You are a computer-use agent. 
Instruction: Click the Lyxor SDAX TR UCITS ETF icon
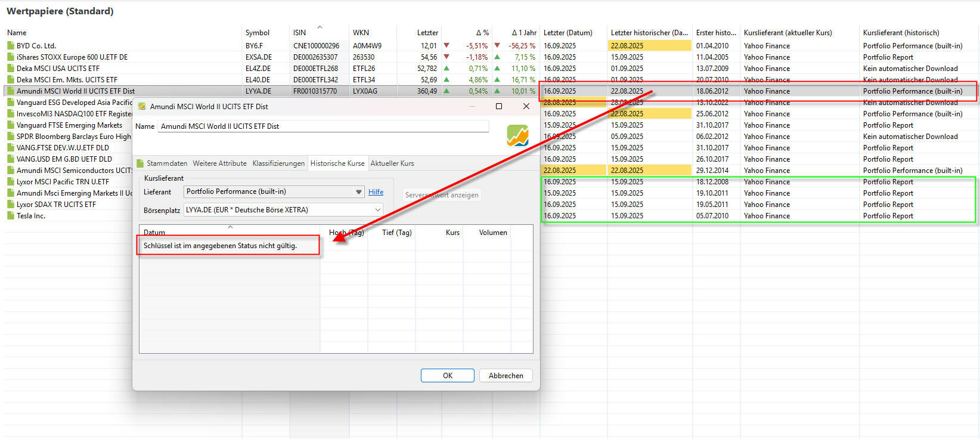point(10,205)
